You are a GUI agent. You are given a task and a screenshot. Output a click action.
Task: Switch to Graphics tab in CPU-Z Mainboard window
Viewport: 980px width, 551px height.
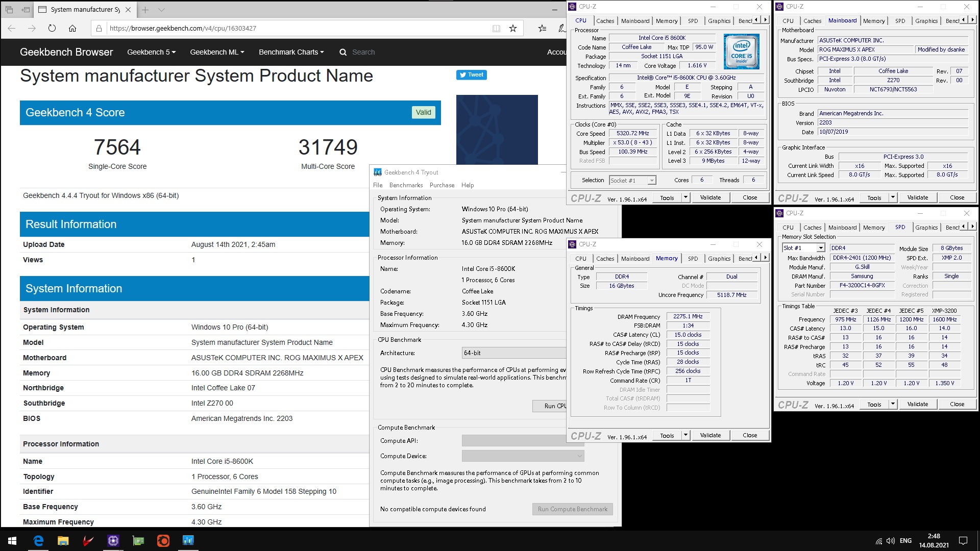pyautogui.click(x=926, y=21)
